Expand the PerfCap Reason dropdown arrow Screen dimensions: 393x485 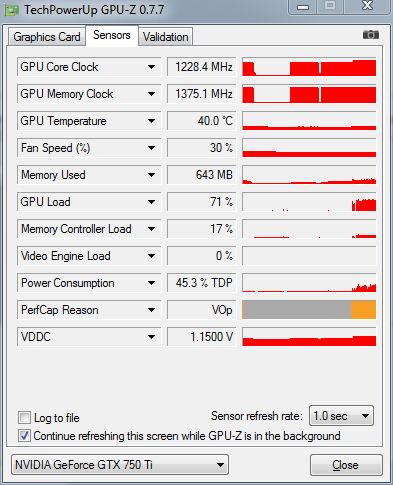pyautogui.click(x=151, y=310)
